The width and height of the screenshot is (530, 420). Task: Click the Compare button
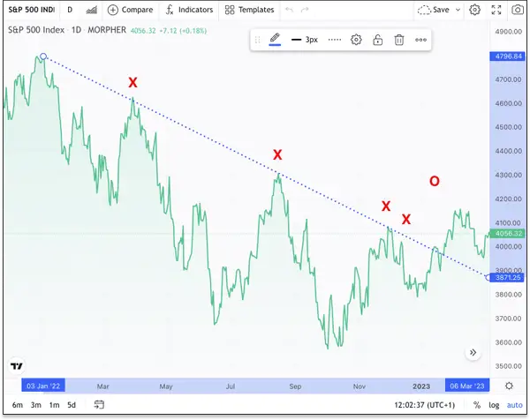[130, 10]
